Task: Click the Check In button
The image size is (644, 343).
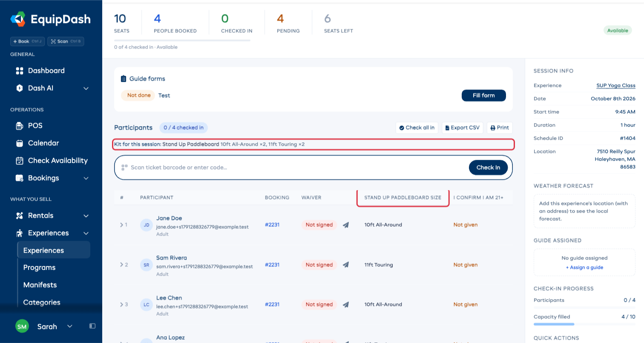Action: coord(489,167)
